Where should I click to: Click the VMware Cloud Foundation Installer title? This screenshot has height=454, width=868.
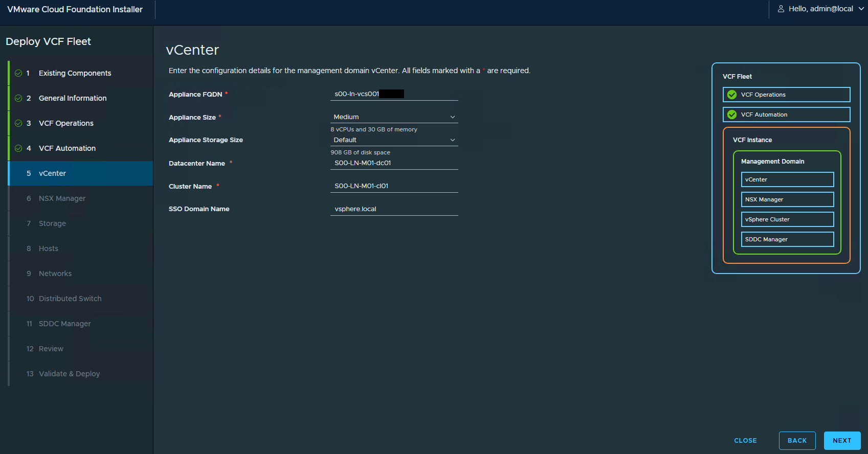tap(75, 9)
